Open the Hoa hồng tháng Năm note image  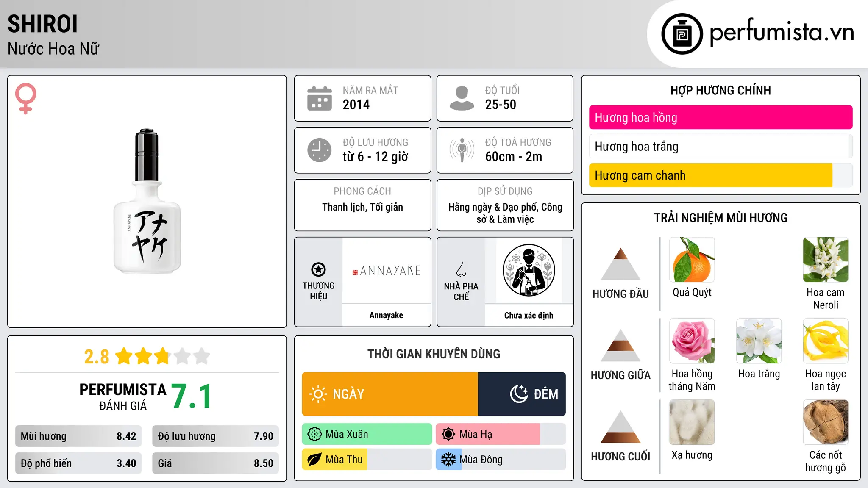click(x=692, y=341)
